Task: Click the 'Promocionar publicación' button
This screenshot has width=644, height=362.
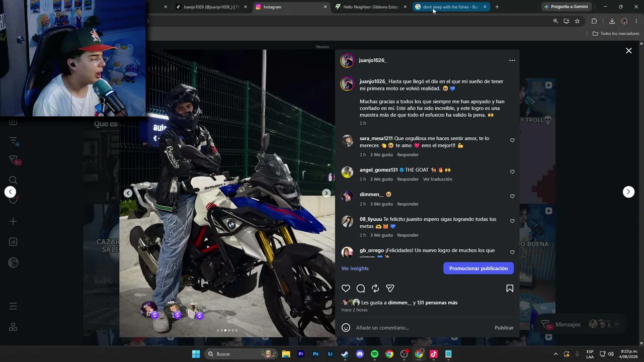Action: pyautogui.click(x=478, y=268)
